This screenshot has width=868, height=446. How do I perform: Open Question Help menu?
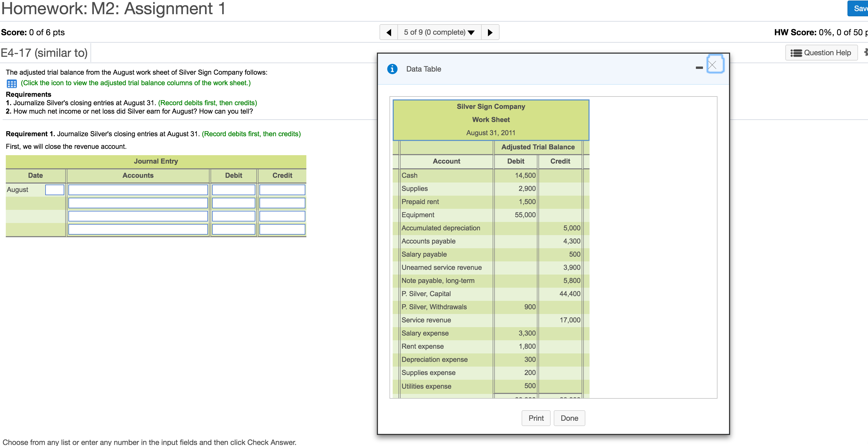pyautogui.click(x=821, y=53)
